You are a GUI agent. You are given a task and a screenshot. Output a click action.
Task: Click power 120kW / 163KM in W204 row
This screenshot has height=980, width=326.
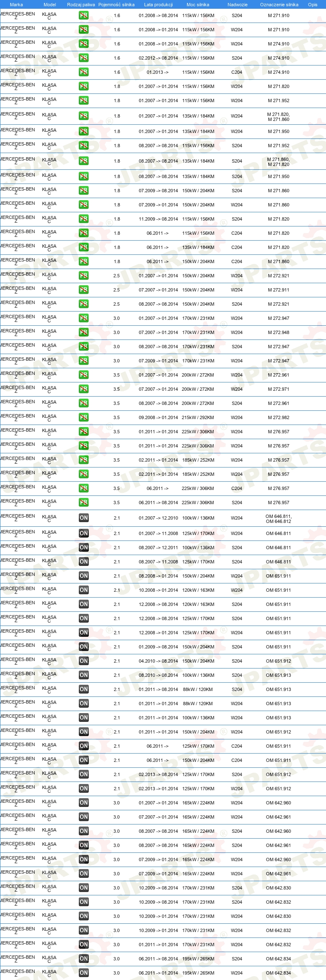tap(198, 590)
